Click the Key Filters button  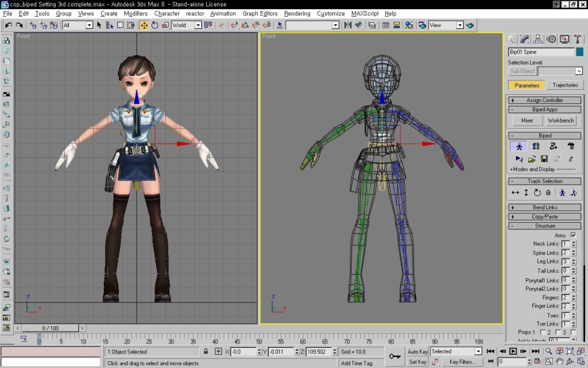pos(463,362)
